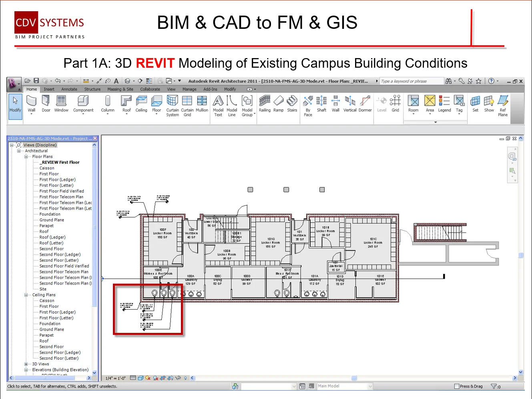Expand the Room & Area panel dropdown arrow
Screen dimensions: 532x399
436,122
